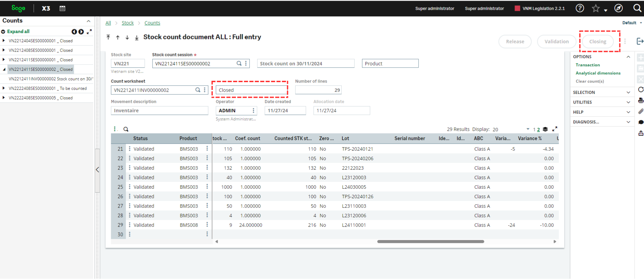Go to first record arrow icon

pos(108,37)
